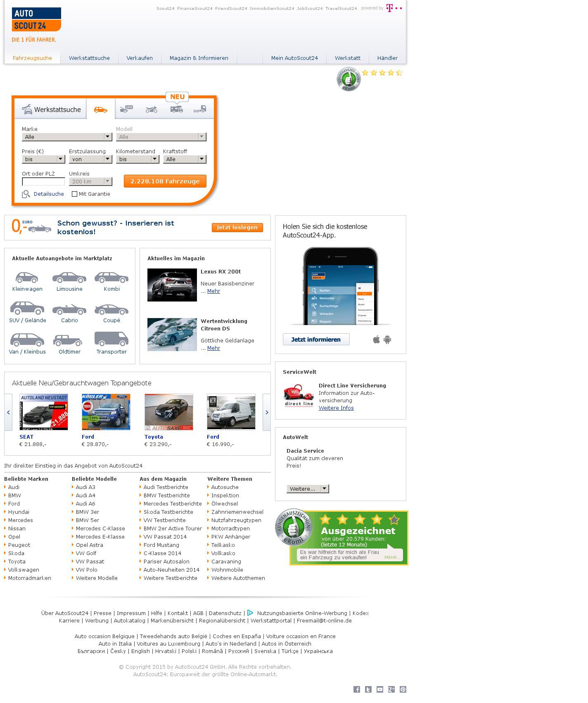Open Audi A3 under Beliebte Modelle
Screen dimensions: 588x703
[85, 487]
